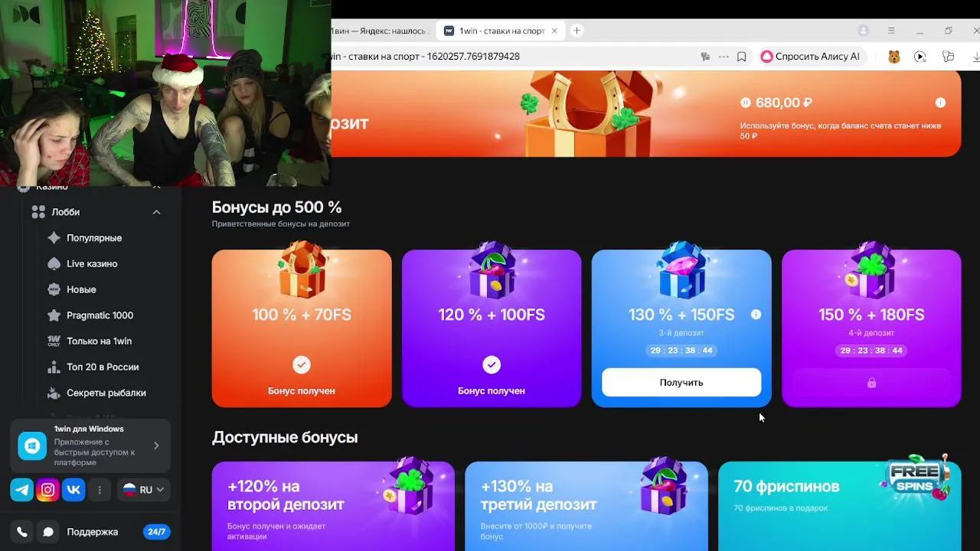Open the 1win для Windows app banner
This screenshot has width=980, height=551.
(90, 445)
